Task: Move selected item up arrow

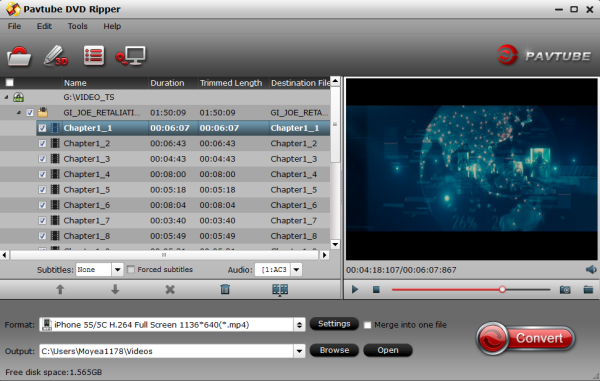Action: [x=60, y=290]
